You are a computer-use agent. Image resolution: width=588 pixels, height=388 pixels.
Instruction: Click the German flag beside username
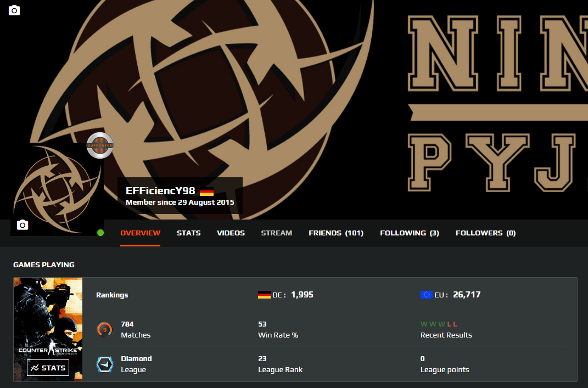(206, 192)
